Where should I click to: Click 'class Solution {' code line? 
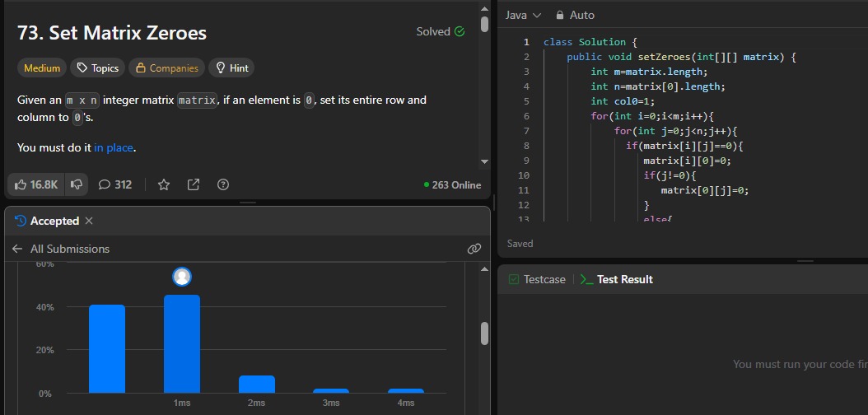590,42
